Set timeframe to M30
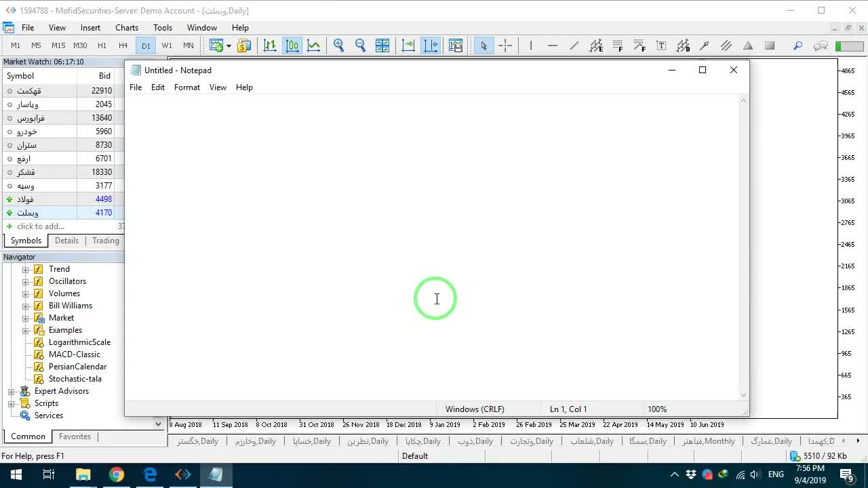This screenshot has height=488, width=868. pyautogui.click(x=80, y=45)
